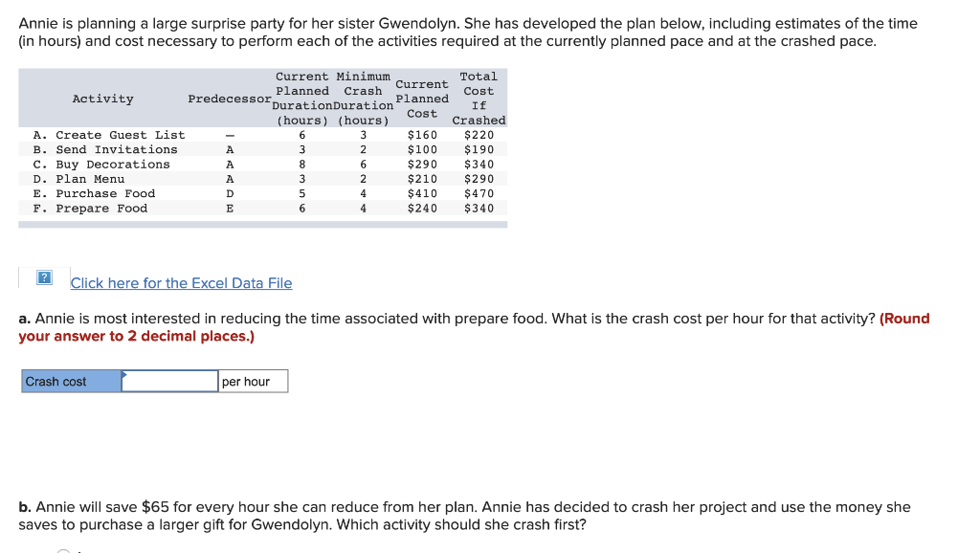Click the Activity column header
Image resolution: width=980 pixels, height=553 pixels.
click(103, 99)
